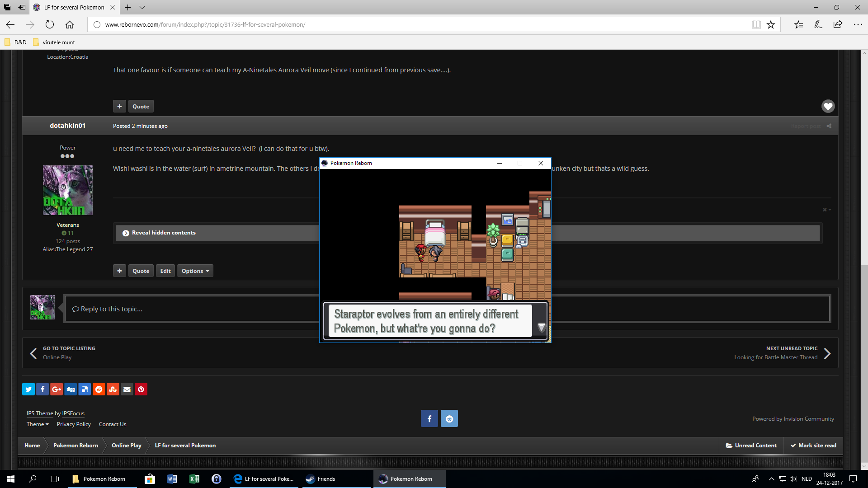The height and width of the screenshot is (488, 868).
Task: Open the Options dropdown on dotahkin01's post
Action: (195, 271)
